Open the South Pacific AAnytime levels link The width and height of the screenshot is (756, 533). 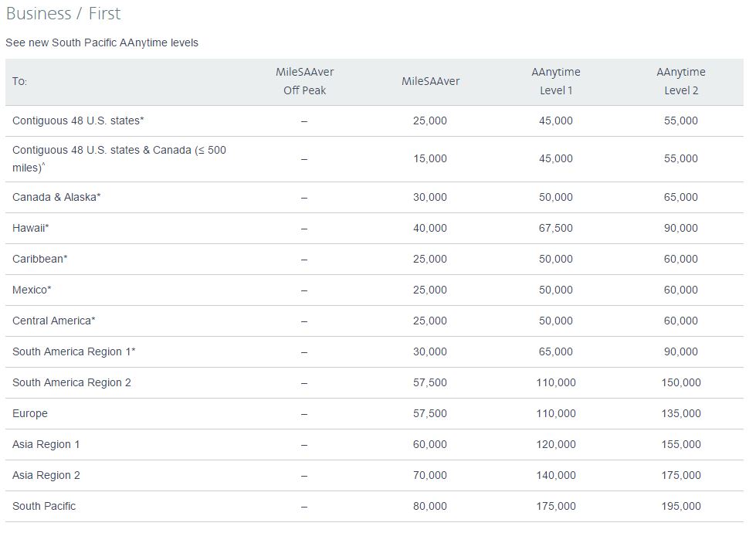coord(102,42)
